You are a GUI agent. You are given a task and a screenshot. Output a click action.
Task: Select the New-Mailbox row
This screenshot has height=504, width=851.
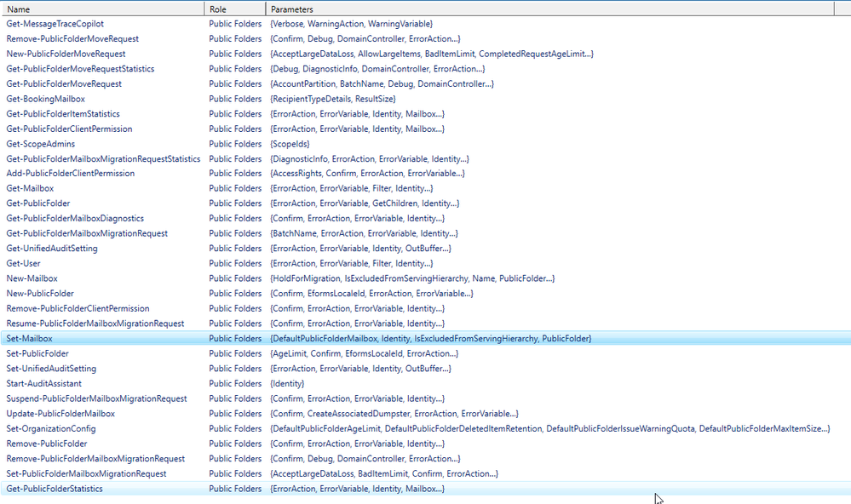pyautogui.click(x=426, y=278)
